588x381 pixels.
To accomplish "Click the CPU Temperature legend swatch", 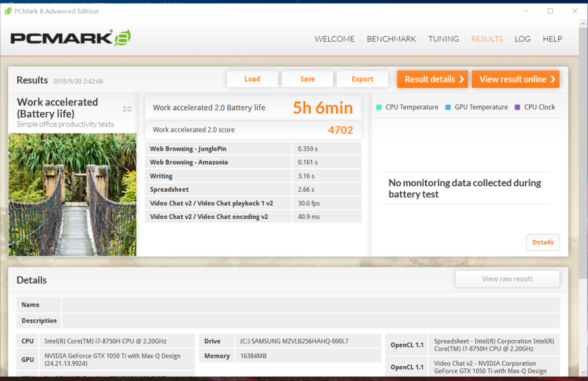I will coord(379,107).
